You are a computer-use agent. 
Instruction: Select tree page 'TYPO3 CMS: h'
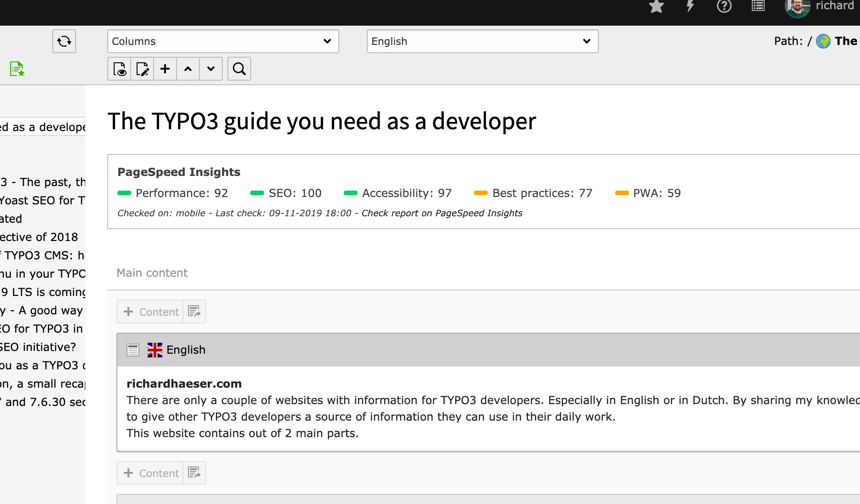[x=43, y=255]
